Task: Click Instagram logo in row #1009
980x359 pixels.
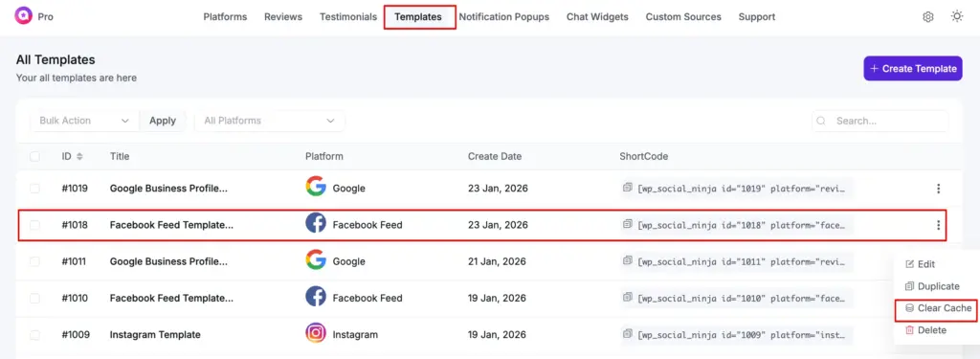Action: (316, 333)
